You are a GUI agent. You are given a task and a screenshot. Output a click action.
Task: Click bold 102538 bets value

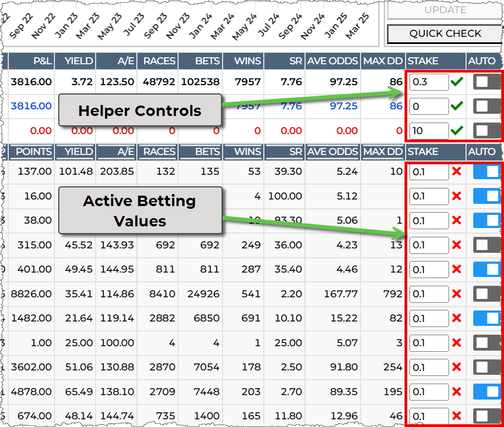(200, 82)
